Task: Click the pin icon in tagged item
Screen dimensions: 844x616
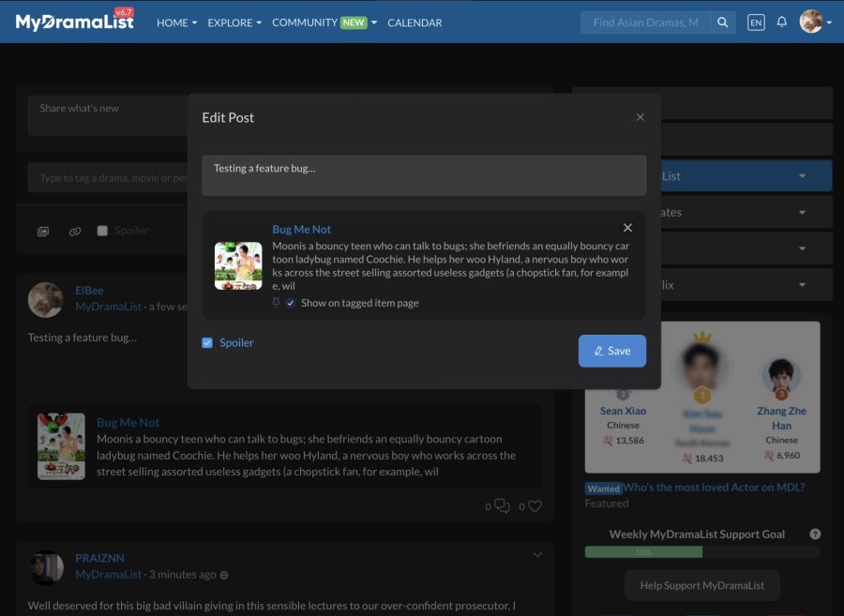Action: coord(276,302)
